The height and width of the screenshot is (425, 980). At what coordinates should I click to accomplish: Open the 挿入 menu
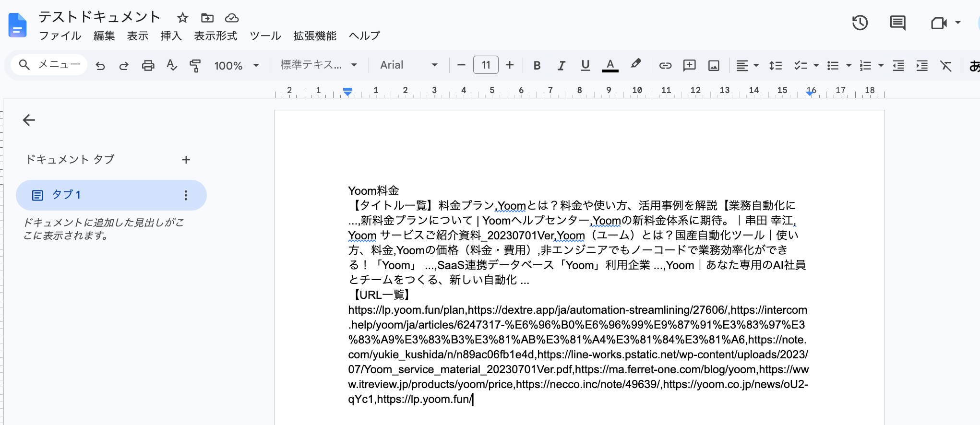coord(171,36)
